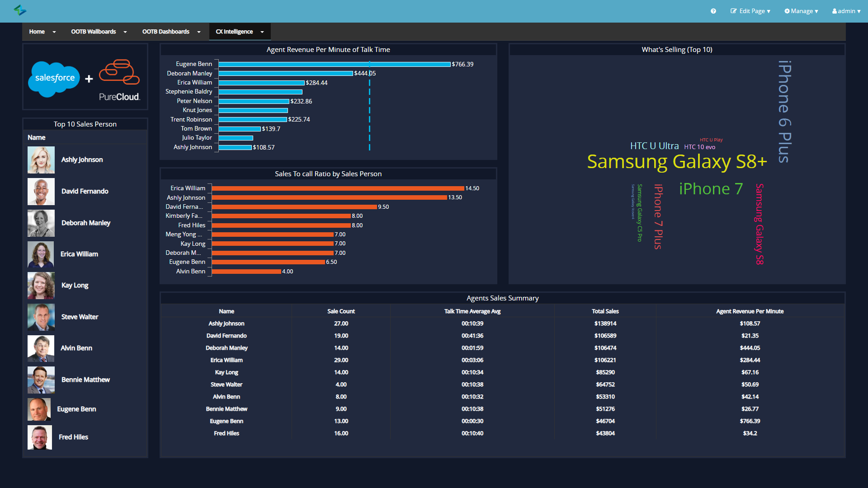Click the Total Sales column header

click(605, 311)
